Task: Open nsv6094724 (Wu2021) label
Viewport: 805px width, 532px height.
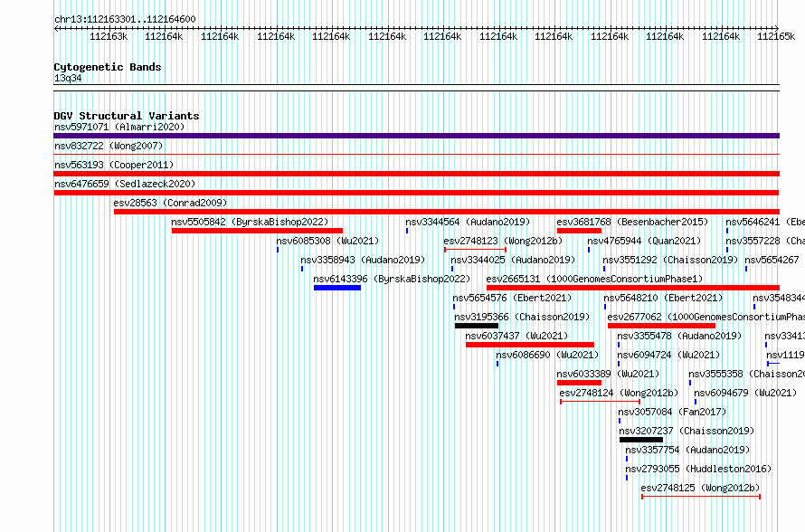Action: pyautogui.click(x=668, y=355)
